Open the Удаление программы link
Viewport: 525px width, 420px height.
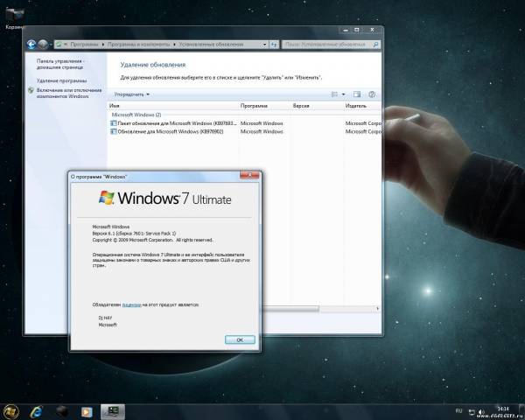(61, 80)
